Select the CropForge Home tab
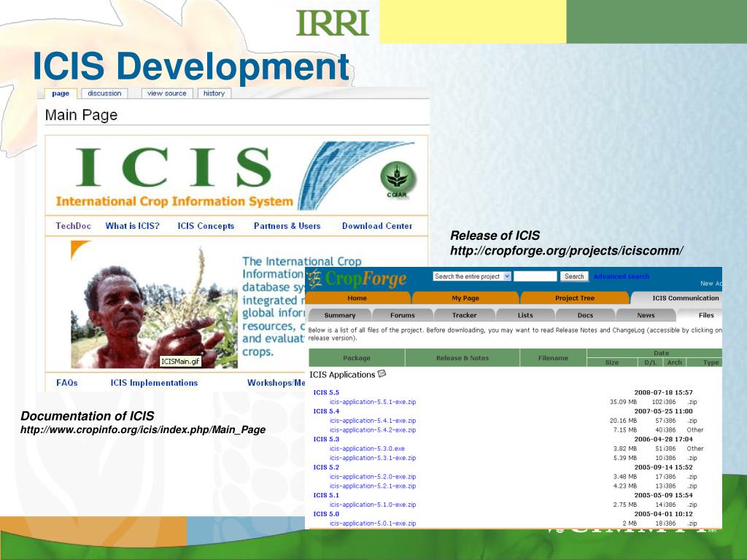 (x=357, y=298)
